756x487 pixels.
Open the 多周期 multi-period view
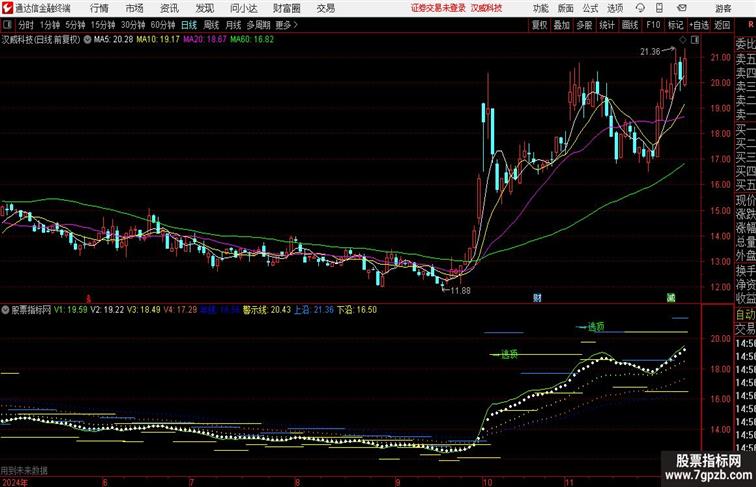(x=258, y=25)
